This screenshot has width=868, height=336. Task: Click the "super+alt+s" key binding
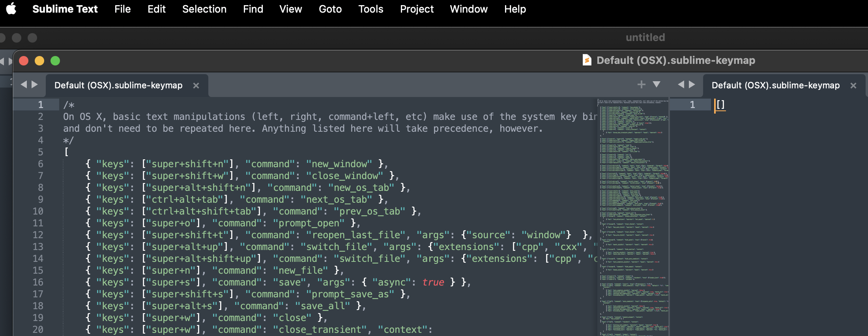pyautogui.click(x=182, y=306)
